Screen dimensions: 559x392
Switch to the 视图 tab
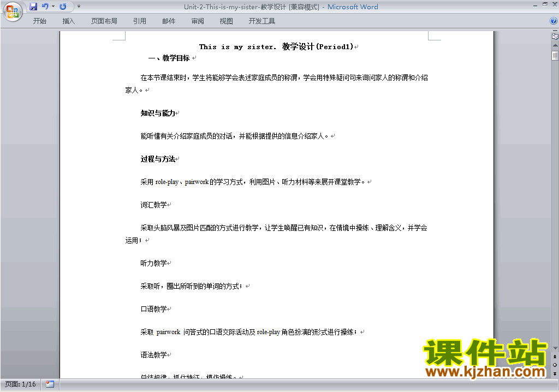(x=227, y=21)
